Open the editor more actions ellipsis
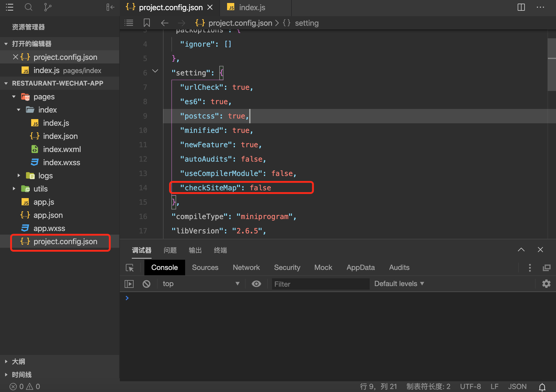Image resolution: width=556 pixels, height=392 pixels. tap(540, 7)
